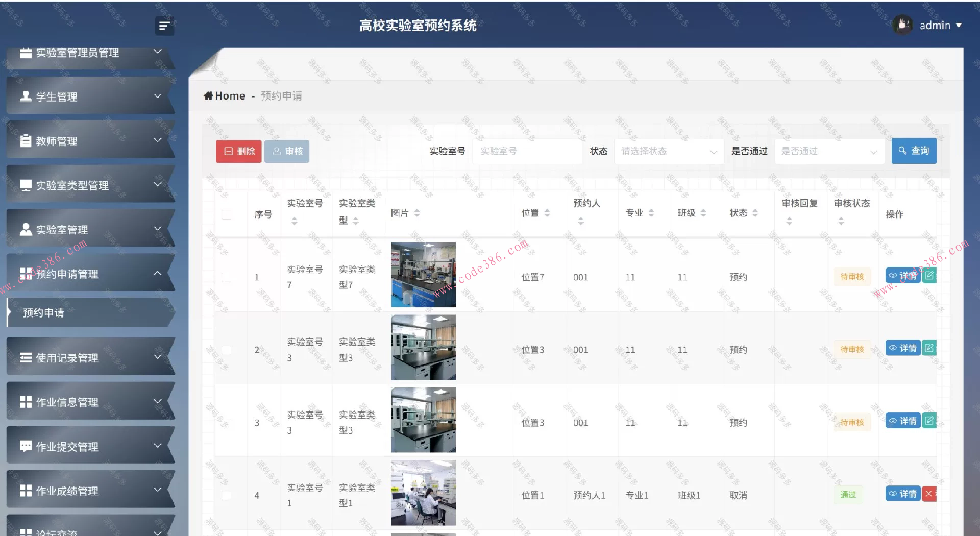Image resolution: width=980 pixels, height=536 pixels.
Task: Click the 详情 button on row 4
Action: (902, 494)
